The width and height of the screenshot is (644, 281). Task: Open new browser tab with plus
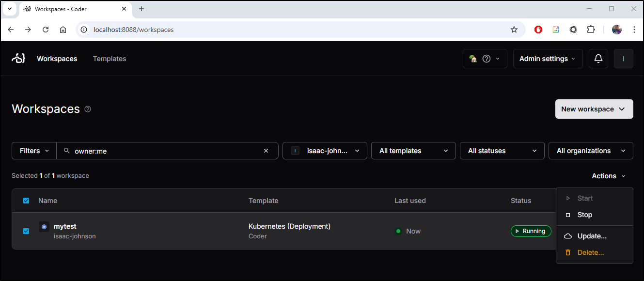click(x=141, y=9)
